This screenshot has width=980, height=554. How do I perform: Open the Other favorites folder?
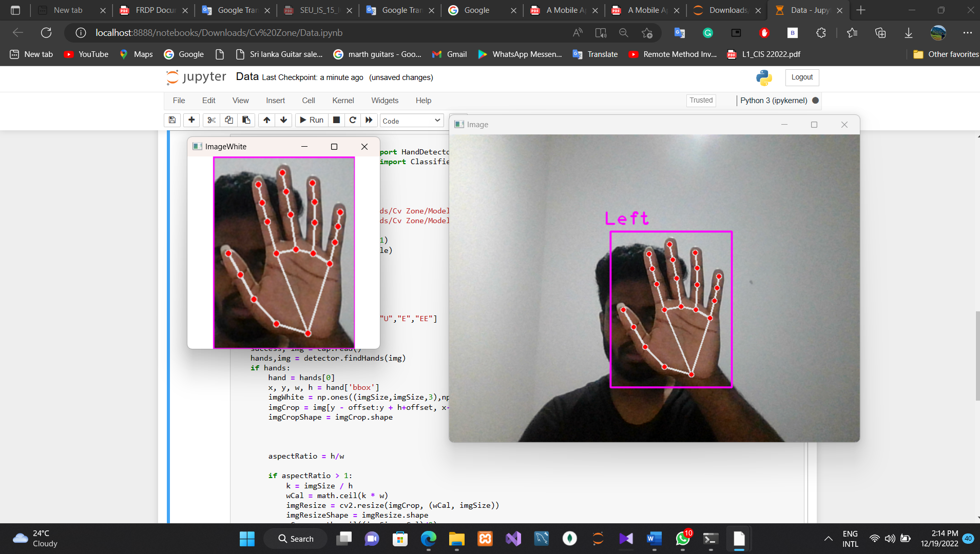click(946, 54)
